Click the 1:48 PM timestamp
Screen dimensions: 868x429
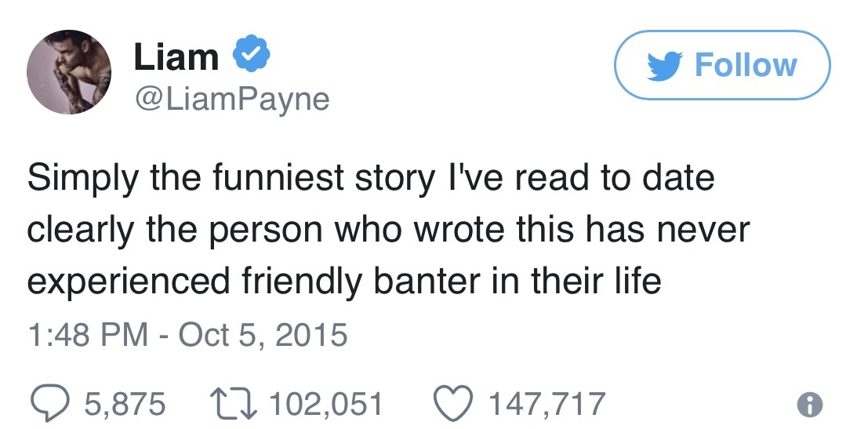pyautogui.click(x=88, y=336)
